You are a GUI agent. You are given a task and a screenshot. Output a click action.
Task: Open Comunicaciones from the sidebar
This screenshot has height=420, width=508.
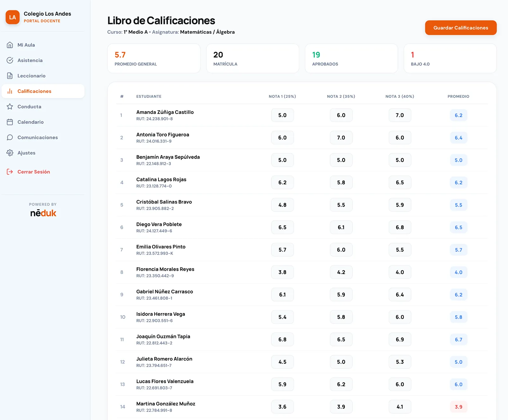[43, 137]
